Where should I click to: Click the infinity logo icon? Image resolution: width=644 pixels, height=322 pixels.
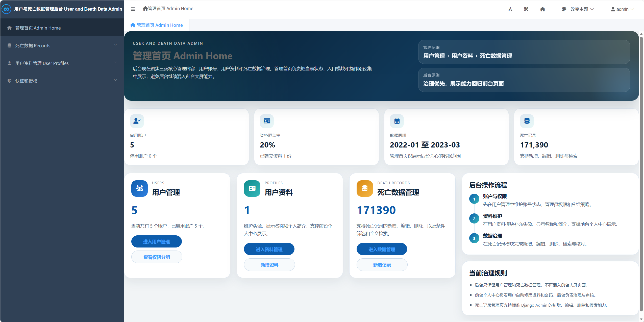coord(6,9)
